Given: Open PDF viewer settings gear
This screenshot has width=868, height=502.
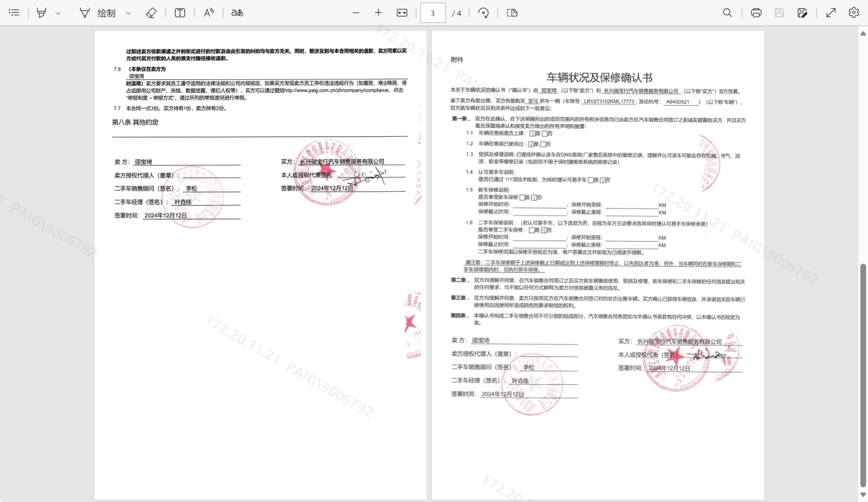Looking at the screenshot, I should pyautogui.click(x=854, y=13).
